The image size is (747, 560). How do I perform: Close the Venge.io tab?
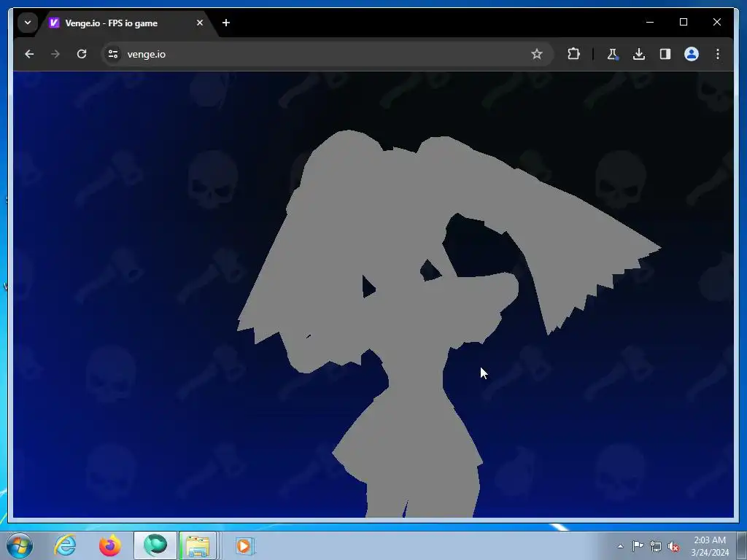[x=200, y=23]
